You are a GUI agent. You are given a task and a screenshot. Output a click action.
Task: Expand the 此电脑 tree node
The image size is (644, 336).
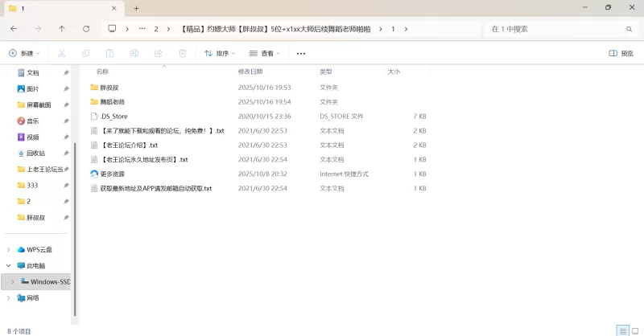(x=9, y=265)
